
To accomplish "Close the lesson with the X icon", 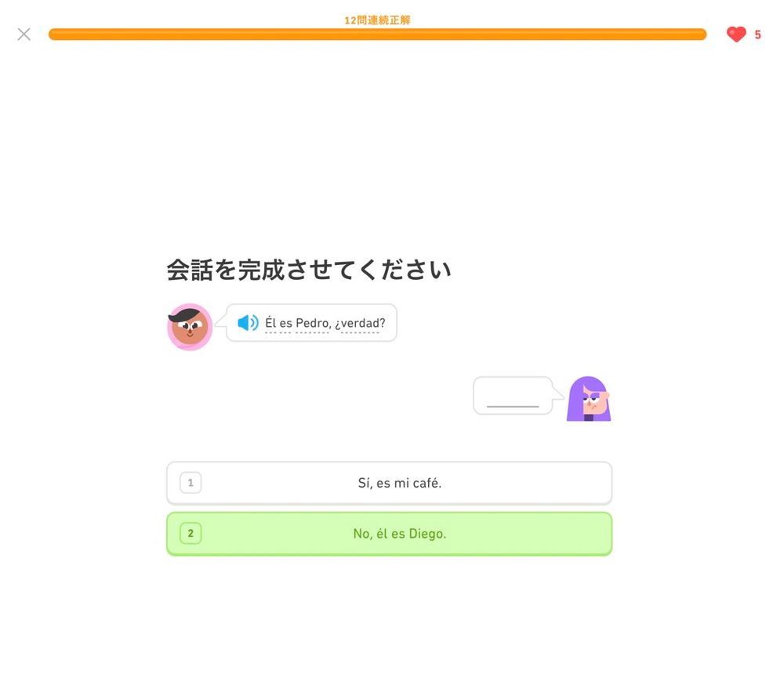I will click(24, 34).
